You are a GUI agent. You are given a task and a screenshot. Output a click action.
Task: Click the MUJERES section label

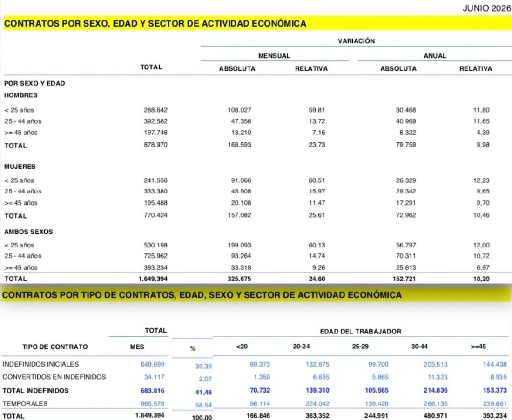coord(20,167)
